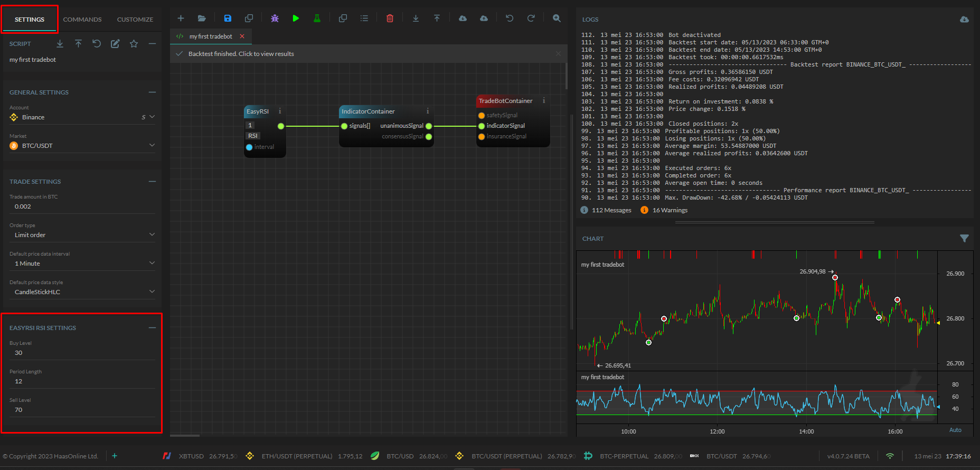980x470 pixels.
Task: Select the my first tradebot editor tab
Action: coord(211,36)
